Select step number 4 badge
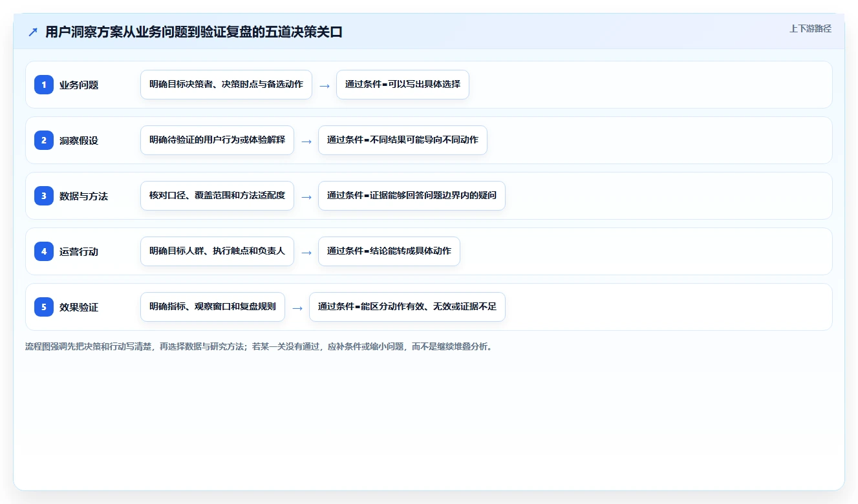Viewport: 858px width, 504px height. (44, 251)
